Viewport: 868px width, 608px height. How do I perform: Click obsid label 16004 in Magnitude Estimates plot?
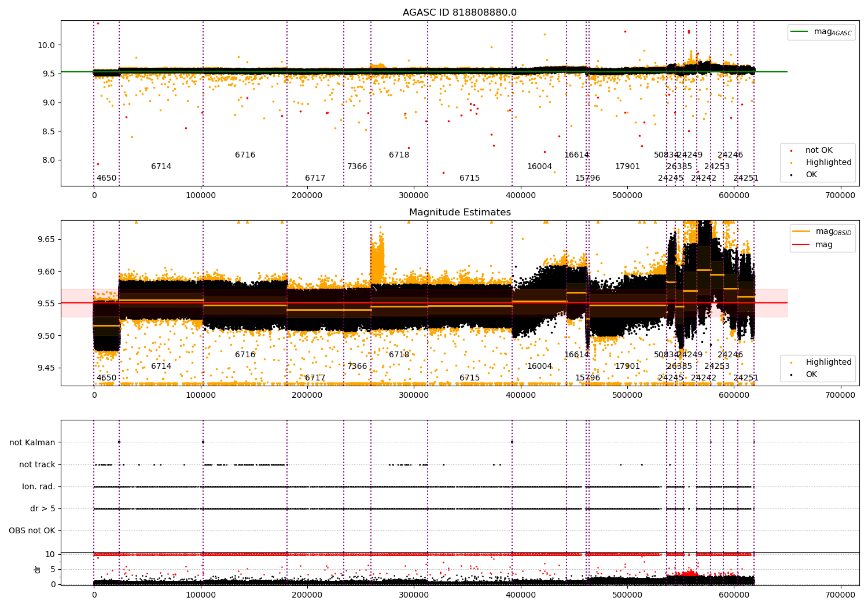[x=539, y=367]
